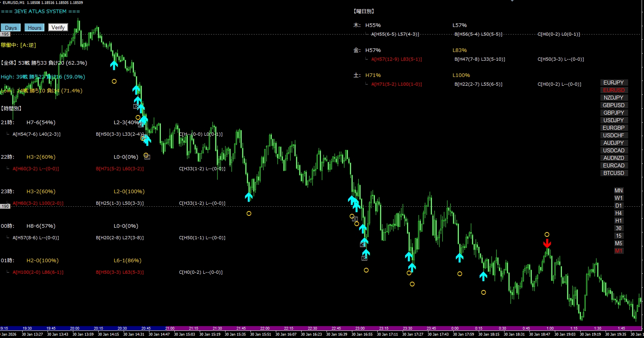Viewport: 644px width, 338px height.
Task: Change timeframe to H4
Action: coord(618,213)
